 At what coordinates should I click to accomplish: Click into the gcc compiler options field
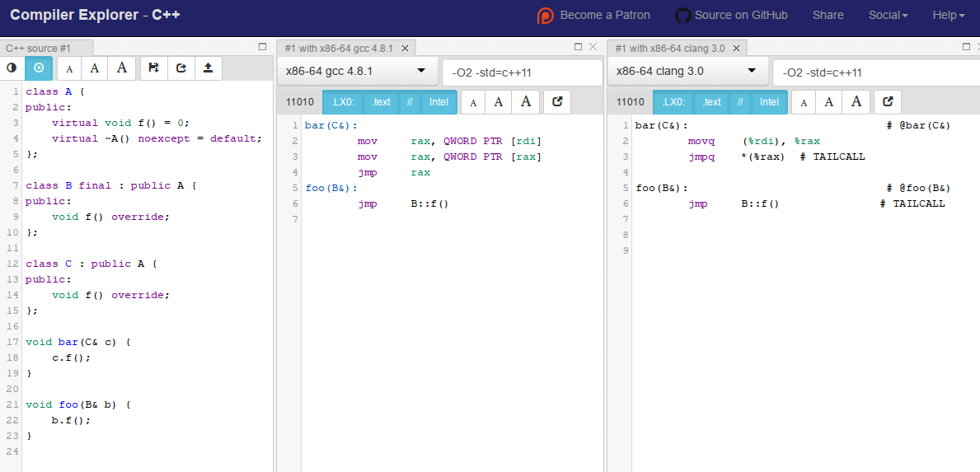pos(523,72)
